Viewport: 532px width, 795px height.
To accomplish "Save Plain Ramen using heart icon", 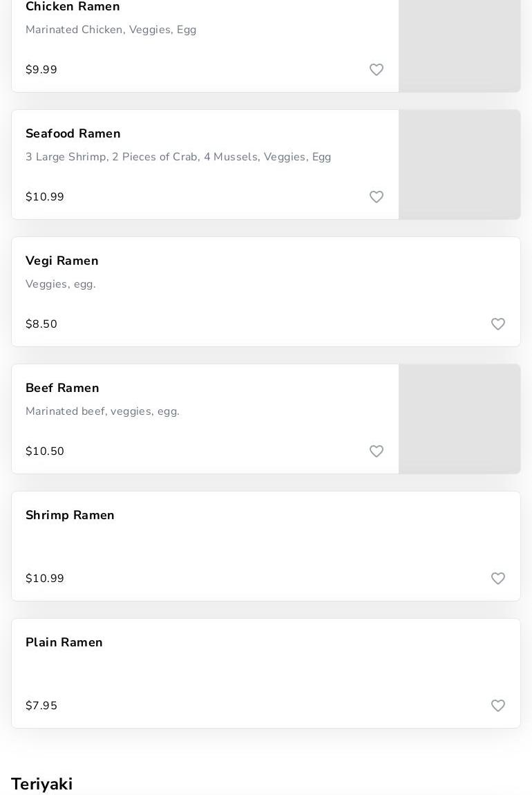I will [x=498, y=706].
